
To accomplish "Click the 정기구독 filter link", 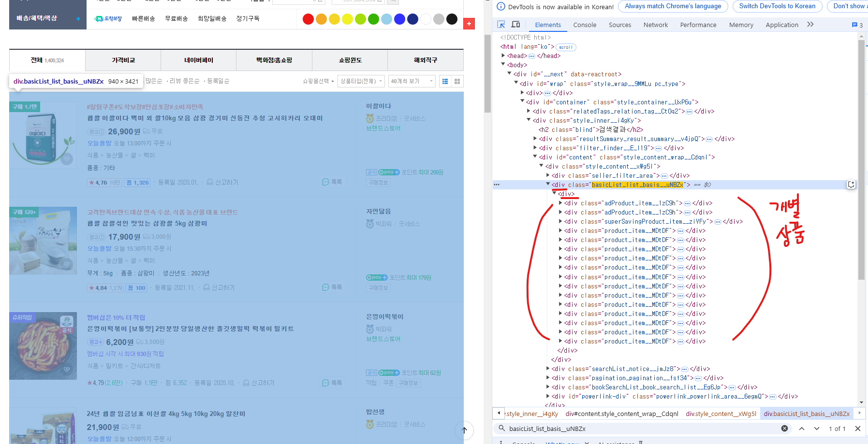I will 248,19.
